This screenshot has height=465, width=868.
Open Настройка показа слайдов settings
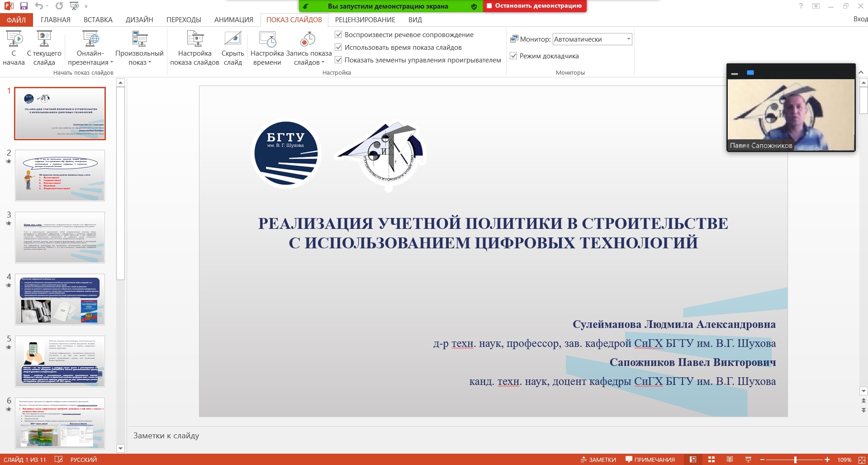point(194,48)
